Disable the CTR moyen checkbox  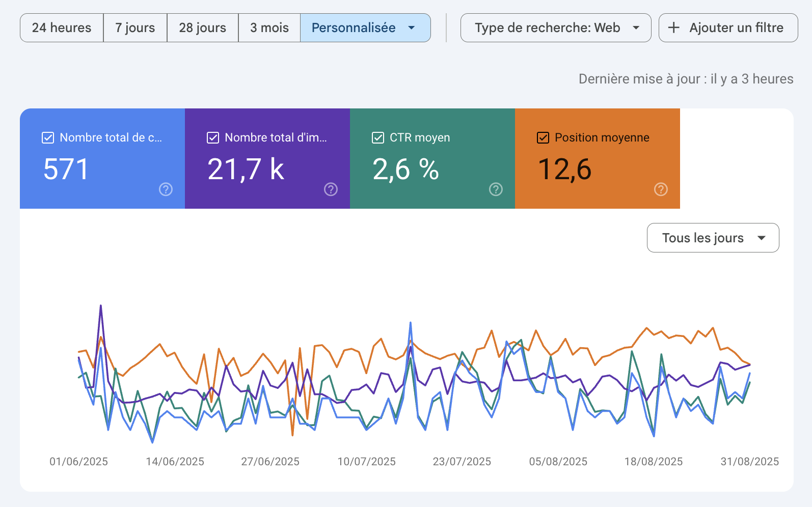378,137
